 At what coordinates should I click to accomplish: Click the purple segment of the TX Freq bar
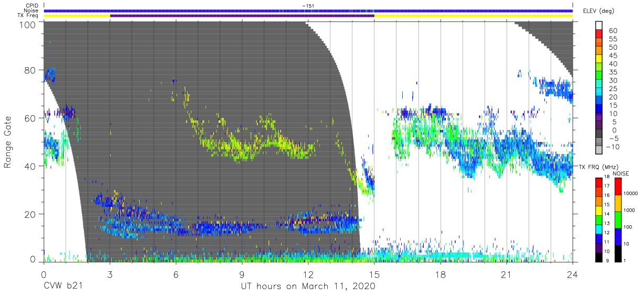[242, 16]
